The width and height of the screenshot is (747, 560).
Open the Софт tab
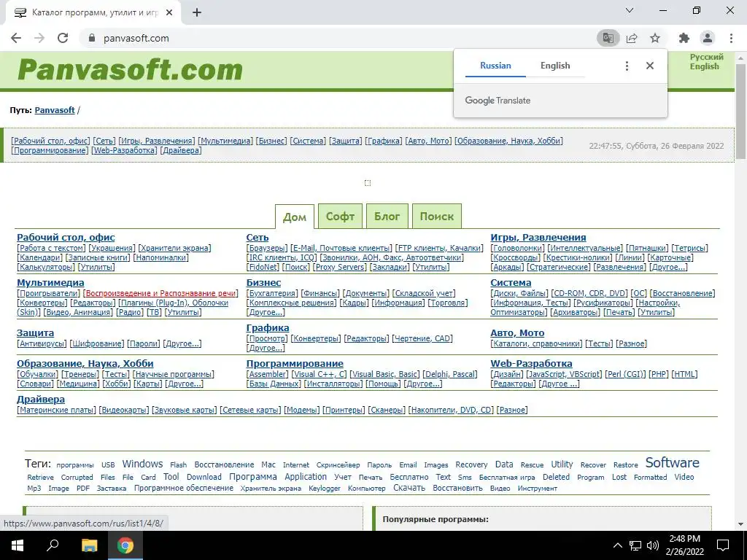pos(340,216)
